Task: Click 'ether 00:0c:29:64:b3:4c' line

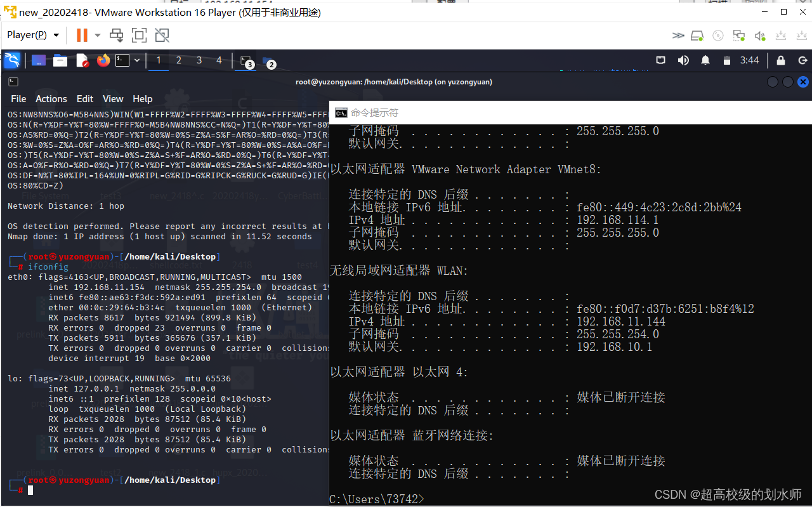Action: pyautogui.click(x=107, y=308)
